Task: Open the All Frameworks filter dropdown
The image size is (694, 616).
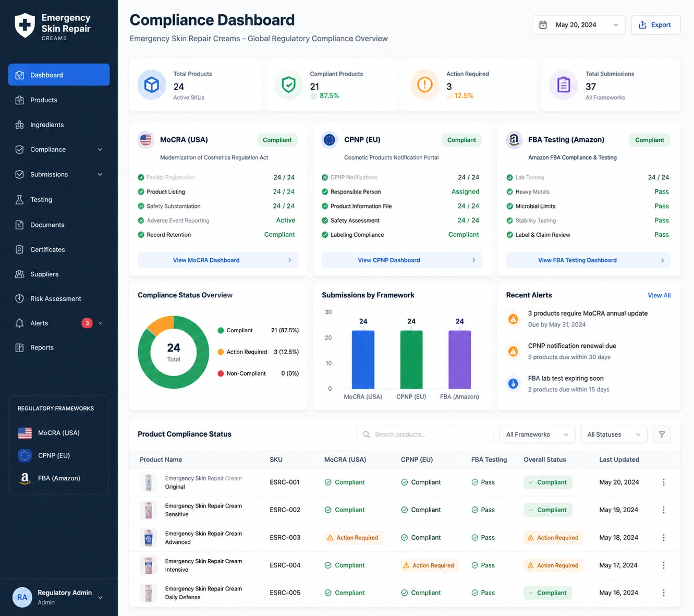Action: 537,434
